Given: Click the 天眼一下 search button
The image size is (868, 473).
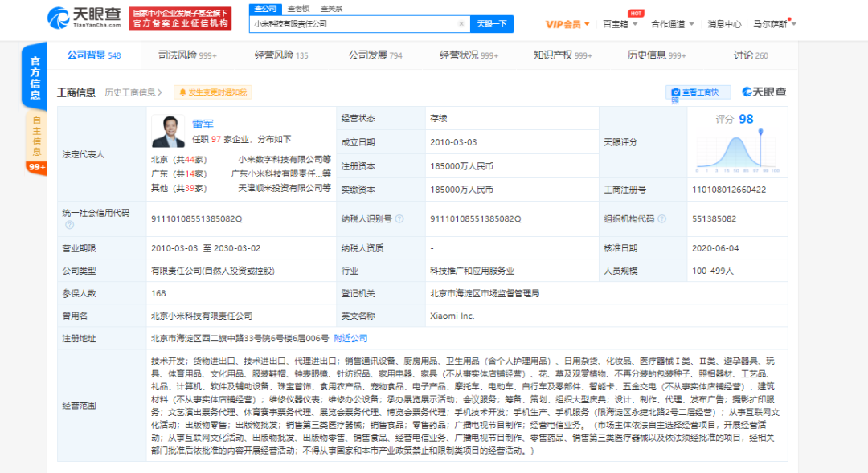Looking at the screenshot, I should (x=492, y=24).
